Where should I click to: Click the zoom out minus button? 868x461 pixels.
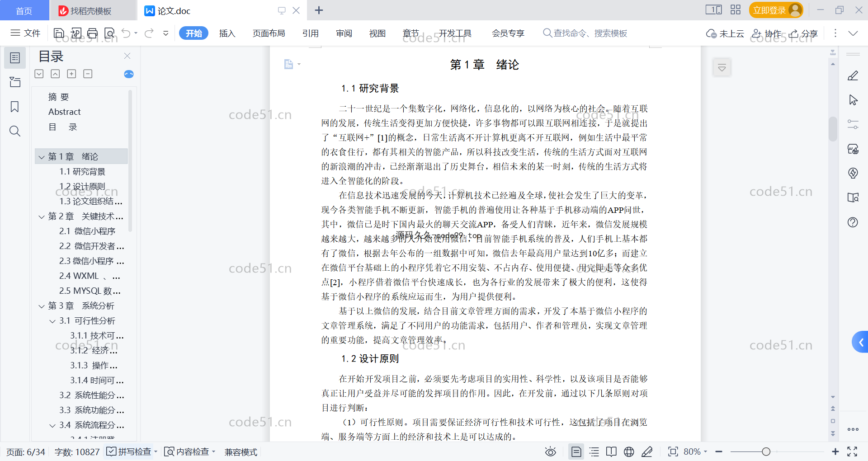coord(719,452)
